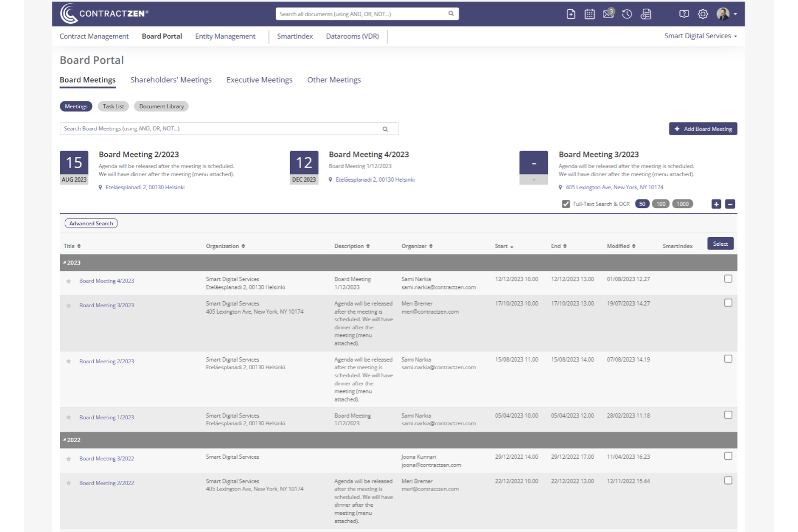Star Board Meeting 4/2023 in the table
This screenshot has height=532, width=798.
[x=68, y=281]
